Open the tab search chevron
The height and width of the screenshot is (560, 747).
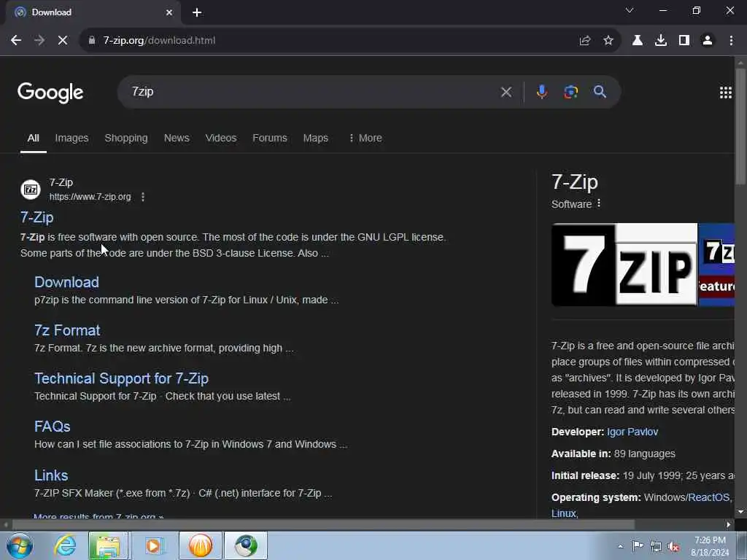coord(630,10)
